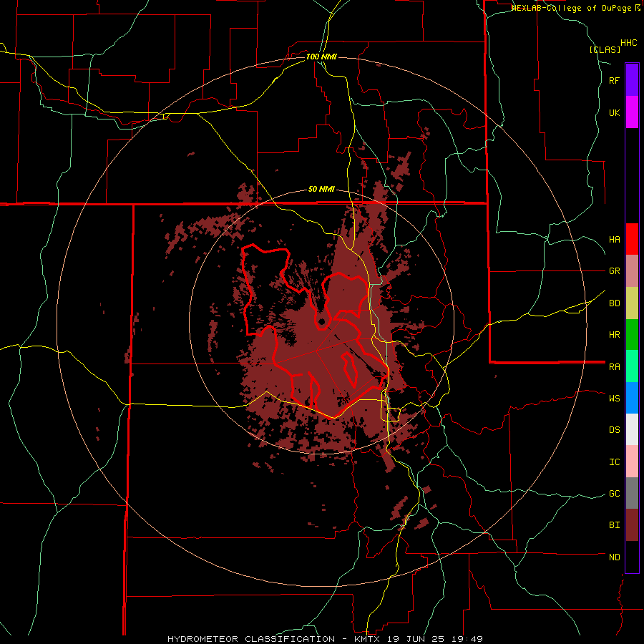Click the [CLAS] units label
The image size is (644, 644).
(x=605, y=49)
